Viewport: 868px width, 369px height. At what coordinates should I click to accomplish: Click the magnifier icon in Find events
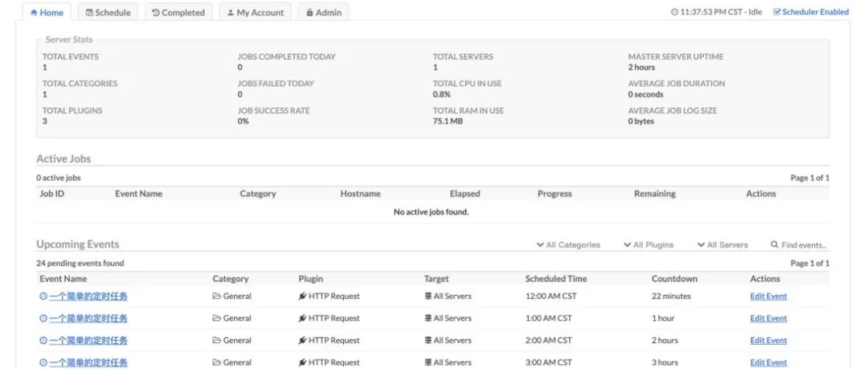tap(775, 244)
